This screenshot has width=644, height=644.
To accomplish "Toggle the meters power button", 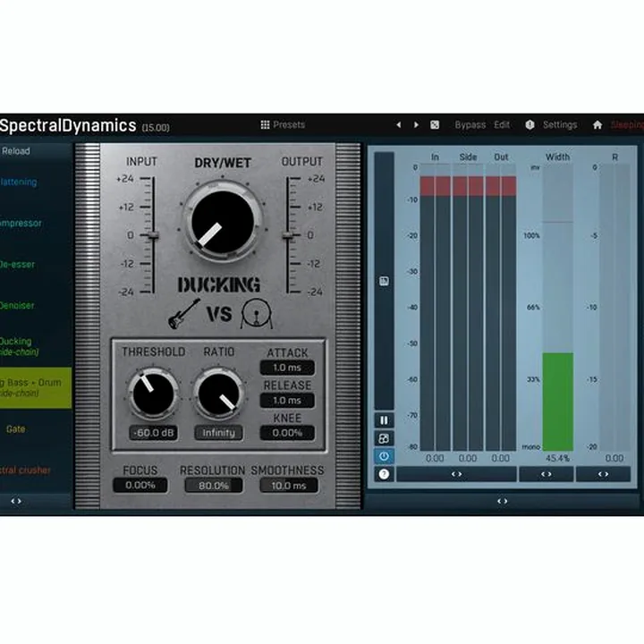I will point(384,456).
